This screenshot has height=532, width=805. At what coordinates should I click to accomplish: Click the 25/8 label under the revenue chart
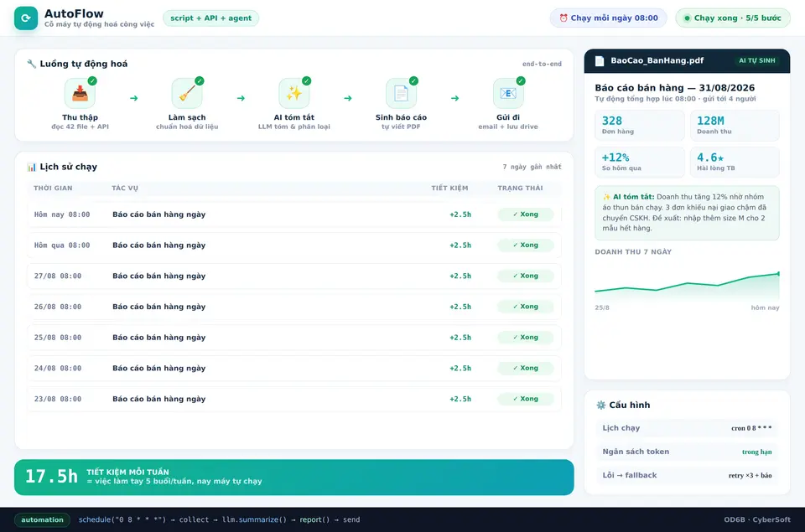tap(602, 307)
